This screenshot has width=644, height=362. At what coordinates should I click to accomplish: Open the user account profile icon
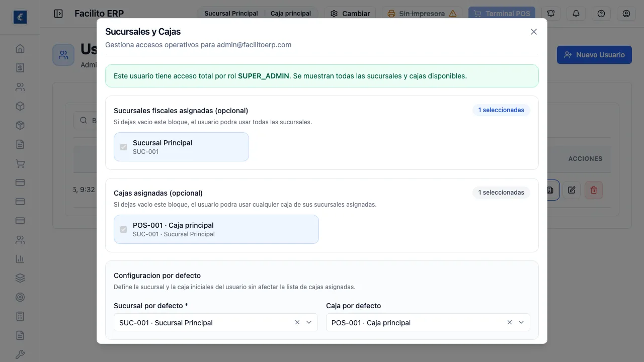click(626, 14)
